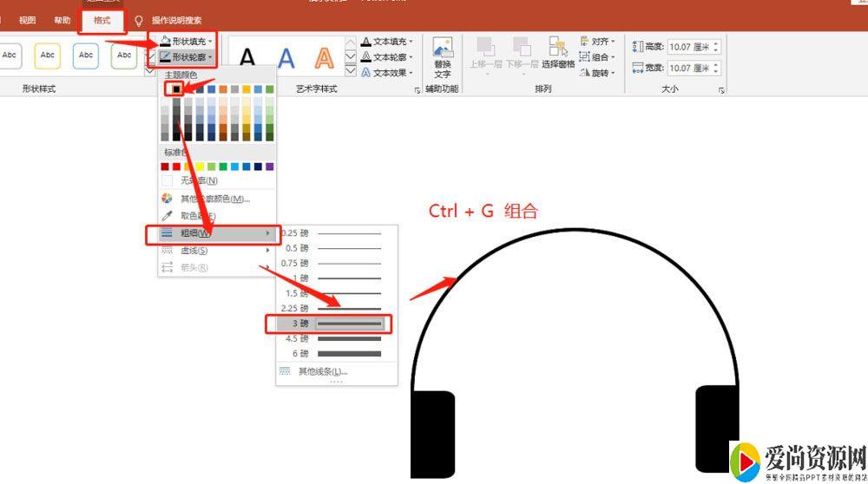Apply the yellow-bordered Abc shape style
Screen dimensions: 868x484
(48, 55)
